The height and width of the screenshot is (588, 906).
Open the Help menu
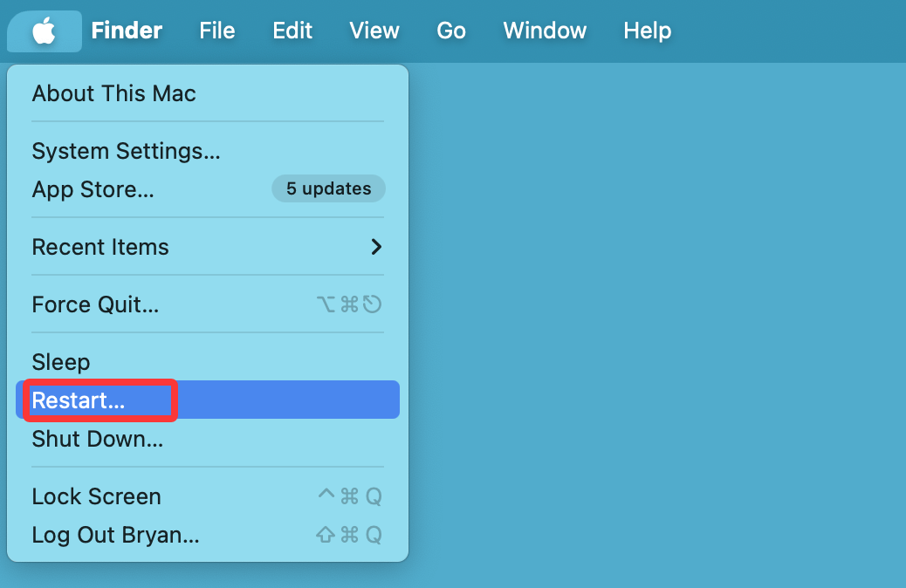pyautogui.click(x=647, y=31)
